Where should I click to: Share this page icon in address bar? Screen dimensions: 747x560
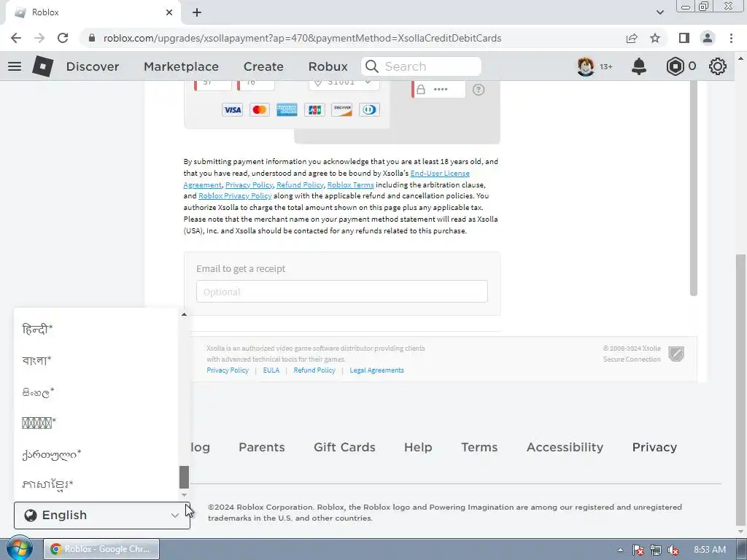coord(632,38)
